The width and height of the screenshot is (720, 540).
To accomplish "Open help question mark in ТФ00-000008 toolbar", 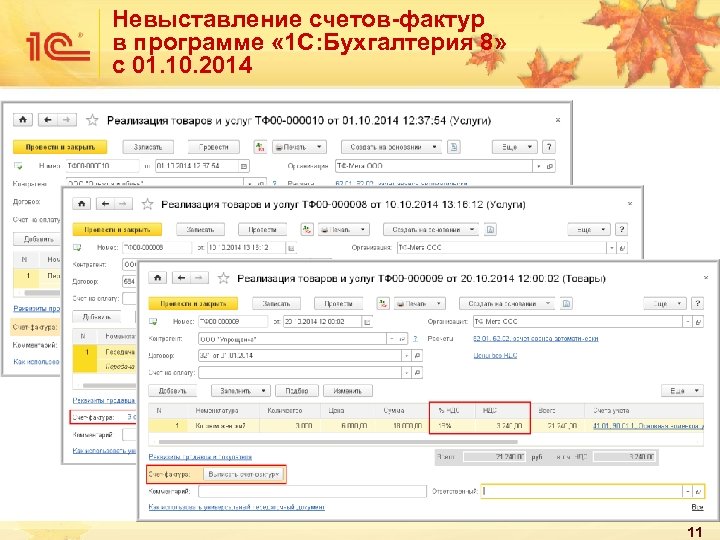I will click(x=622, y=229).
